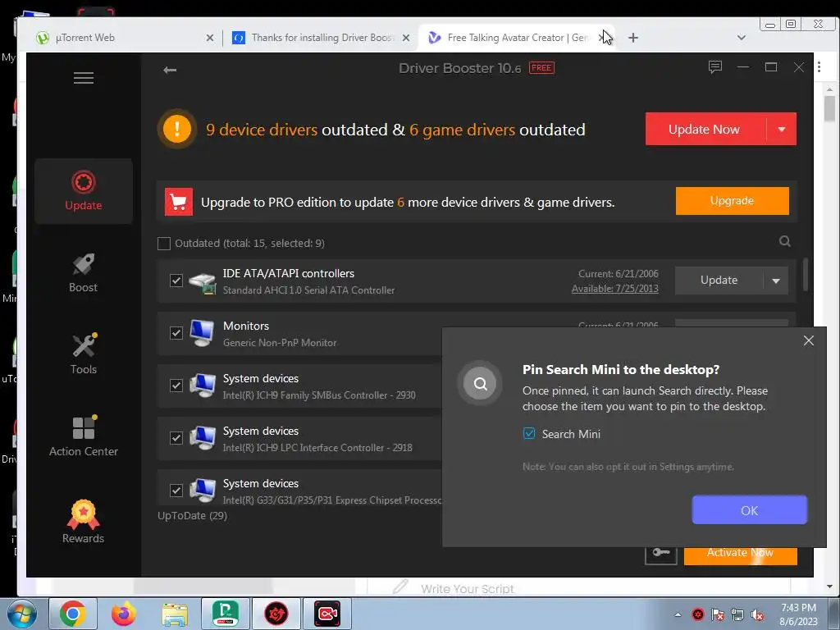Close the µTorrent Web tab
The image size is (840, 630).
pos(210,38)
